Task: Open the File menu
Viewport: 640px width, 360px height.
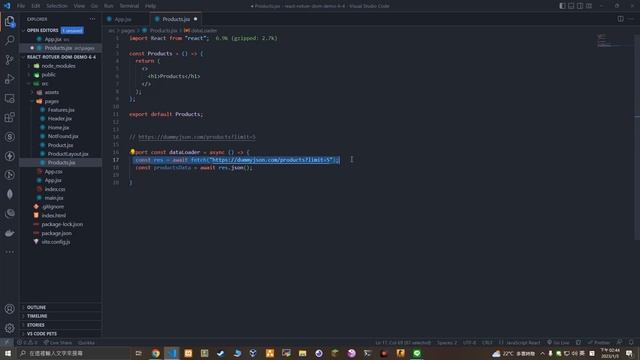Action: pos(21,6)
